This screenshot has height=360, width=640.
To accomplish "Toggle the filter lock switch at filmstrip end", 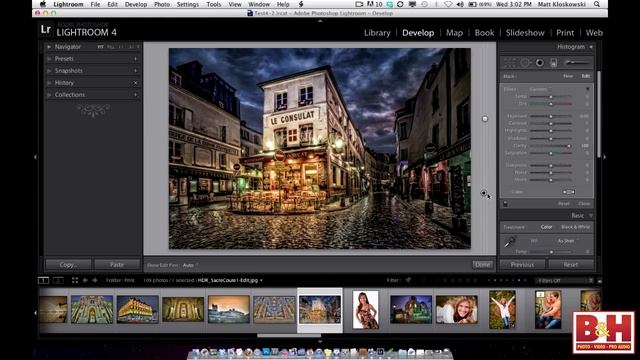I will pos(600,281).
